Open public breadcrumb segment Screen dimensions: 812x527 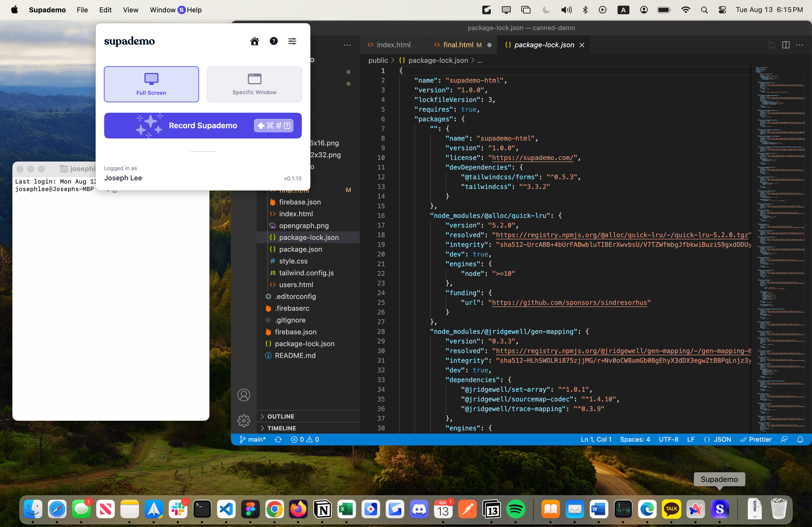[x=378, y=60]
